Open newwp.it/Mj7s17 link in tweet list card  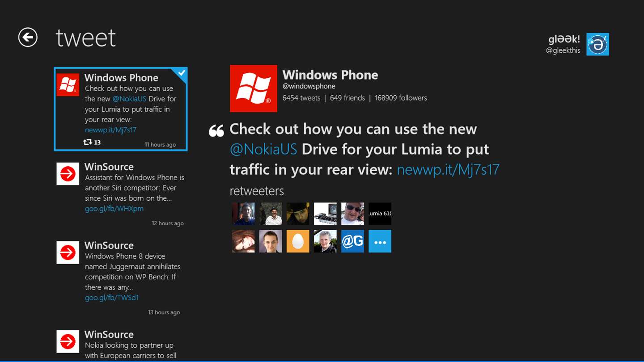[x=110, y=130]
